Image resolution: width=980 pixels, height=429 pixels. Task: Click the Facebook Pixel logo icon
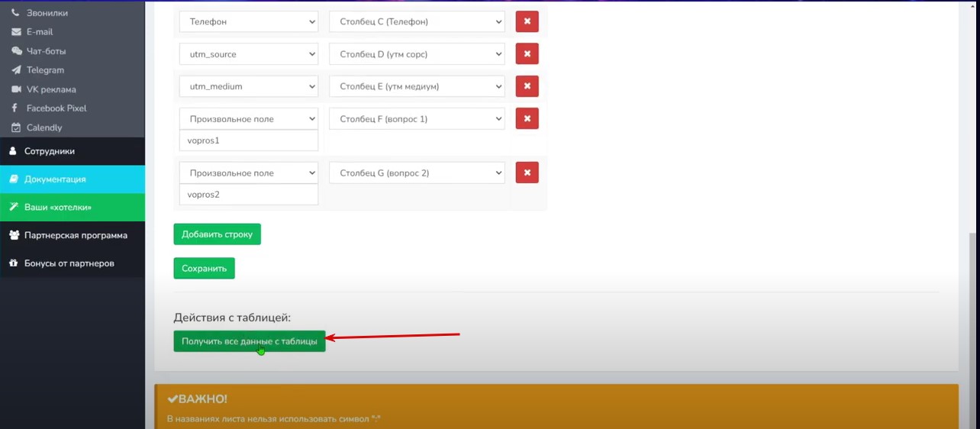click(16, 108)
